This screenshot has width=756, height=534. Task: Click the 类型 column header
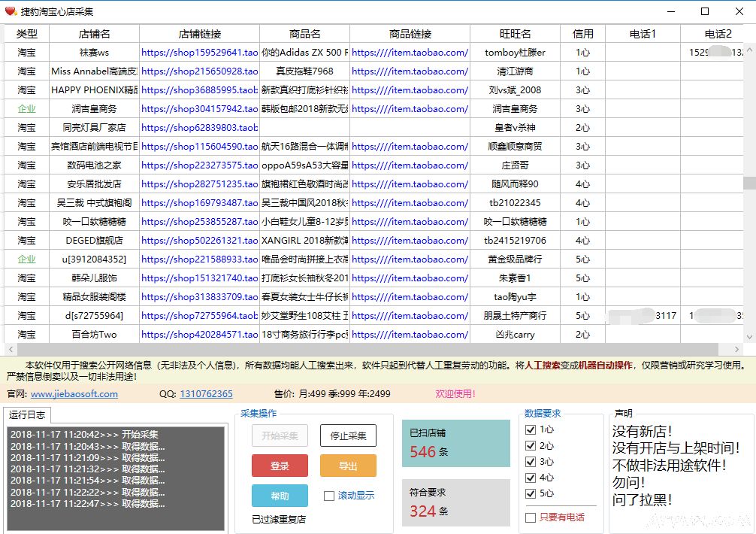pyautogui.click(x=26, y=33)
